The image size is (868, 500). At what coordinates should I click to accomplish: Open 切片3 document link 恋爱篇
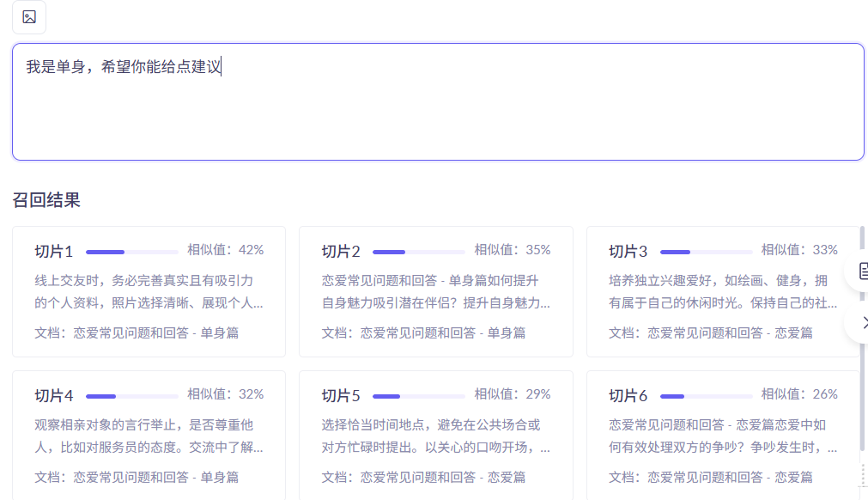[x=711, y=332]
